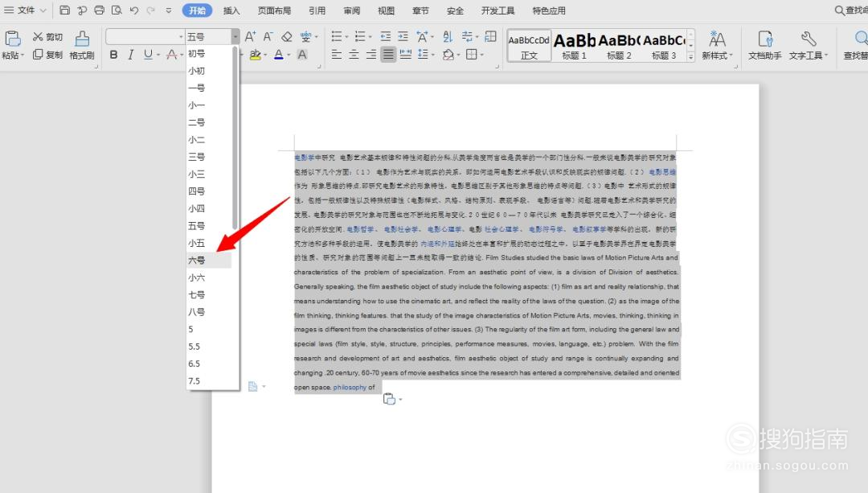Expand the numbered list dropdown
Screen dimensions: 868x493
click(370, 37)
